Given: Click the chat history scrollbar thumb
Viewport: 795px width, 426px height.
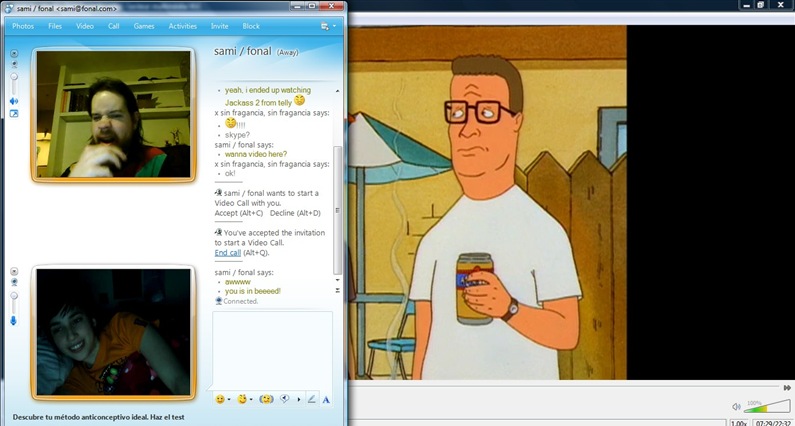Looking at the screenshot, I should coord(337,210).
